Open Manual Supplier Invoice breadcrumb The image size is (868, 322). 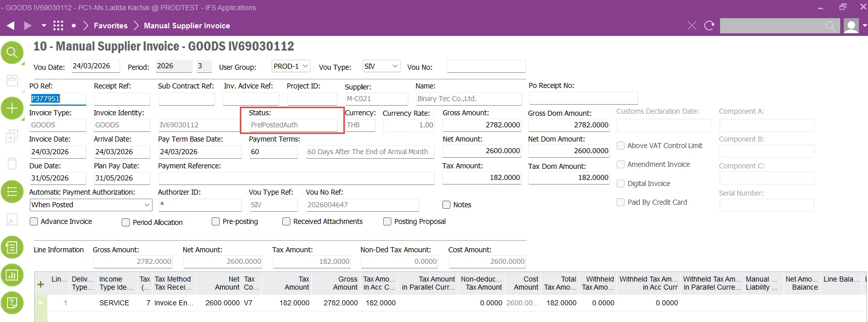[x=187, y=26]
